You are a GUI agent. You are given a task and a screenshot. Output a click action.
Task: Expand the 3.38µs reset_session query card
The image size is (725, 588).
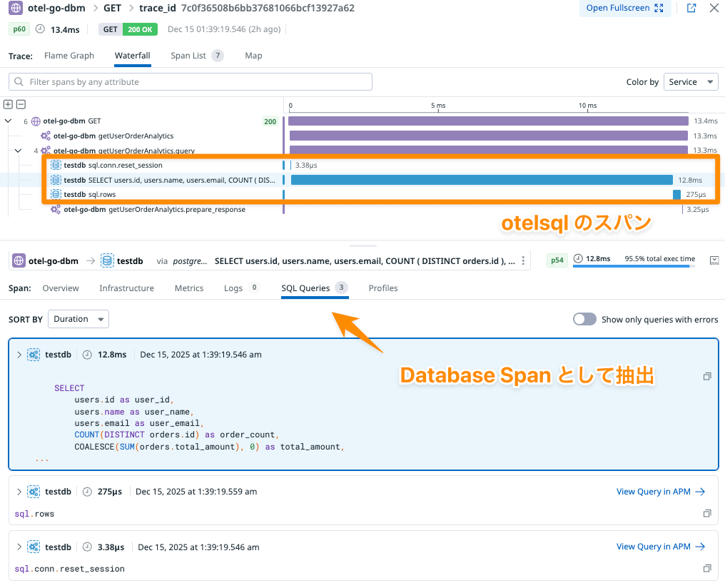click(19, 547)
